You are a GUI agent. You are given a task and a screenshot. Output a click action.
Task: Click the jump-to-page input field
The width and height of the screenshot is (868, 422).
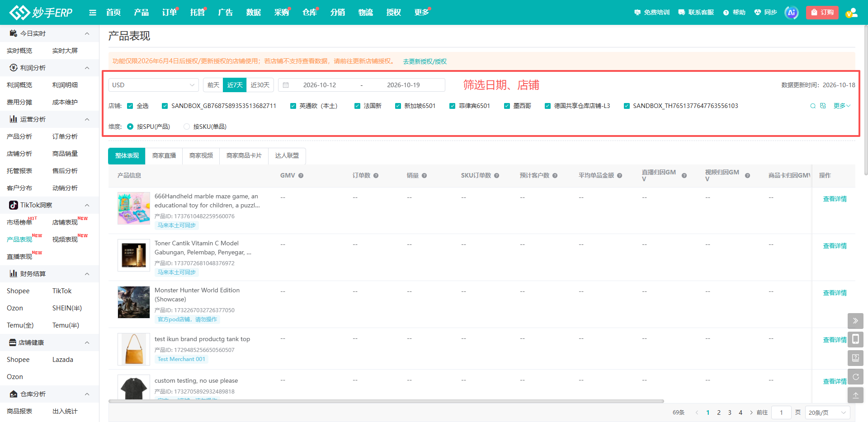click(x=781, y=413)
